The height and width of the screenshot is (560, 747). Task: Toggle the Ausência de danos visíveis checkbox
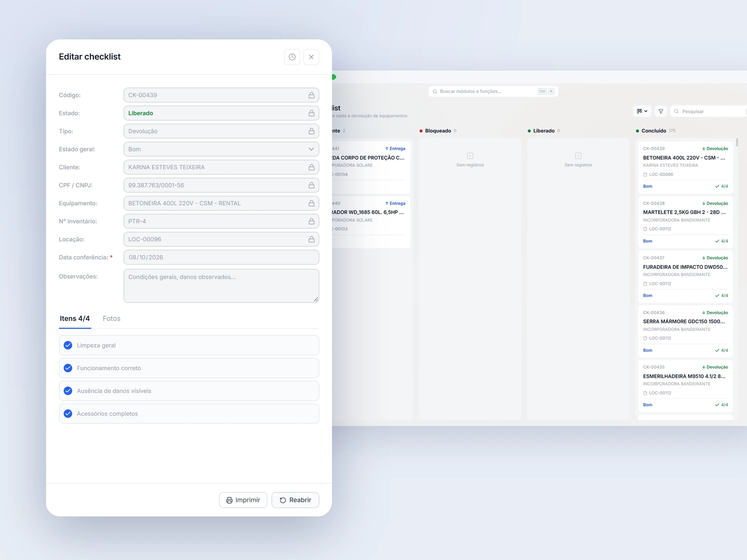coord(68,391)
